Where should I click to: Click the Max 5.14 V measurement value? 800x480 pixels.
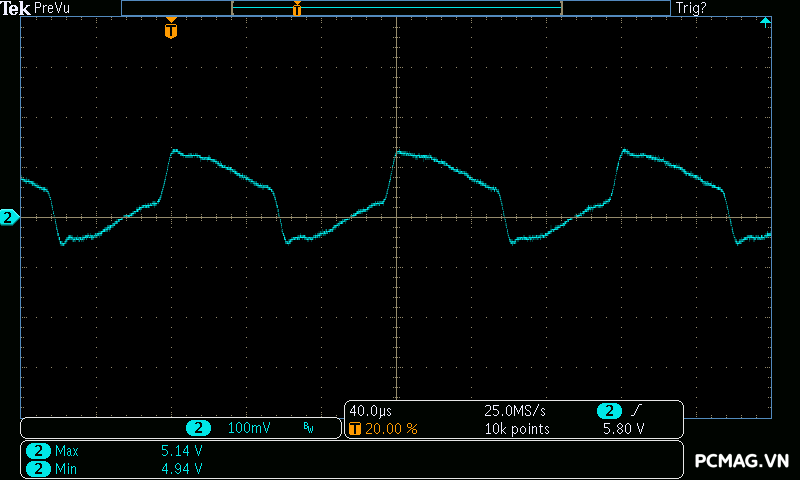point(181,451)
